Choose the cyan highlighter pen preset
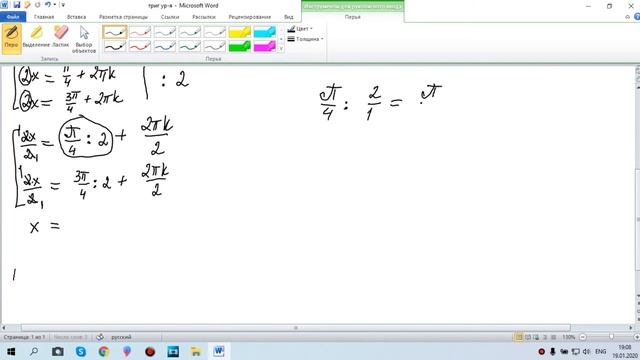The image size is (640, 360). (264, 32)
